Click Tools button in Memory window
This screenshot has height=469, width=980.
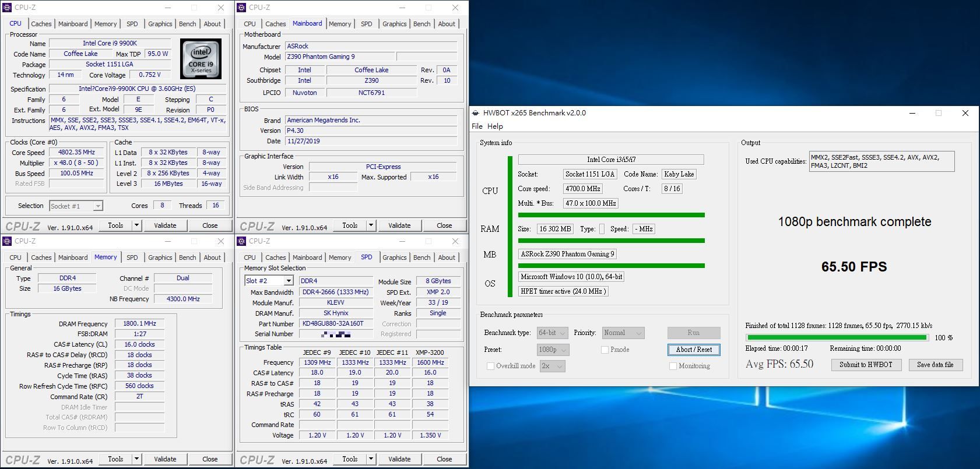[x=115, y=459]
